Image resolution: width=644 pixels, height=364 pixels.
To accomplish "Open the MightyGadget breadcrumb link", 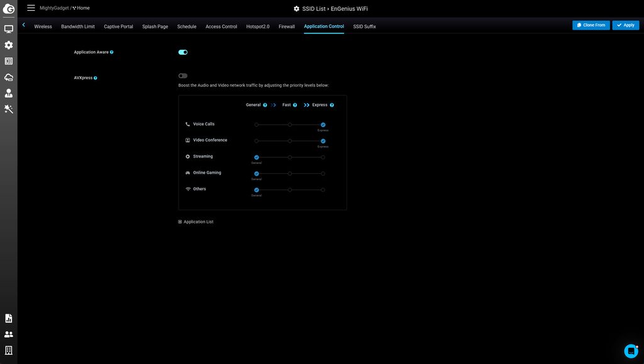I will point(54,8).
